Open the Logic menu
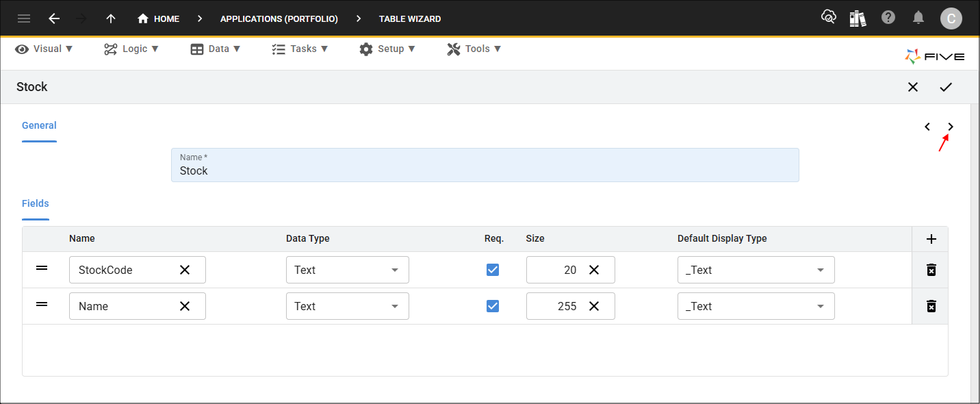Viewport: 980px width, 404px height. (131, 49)
